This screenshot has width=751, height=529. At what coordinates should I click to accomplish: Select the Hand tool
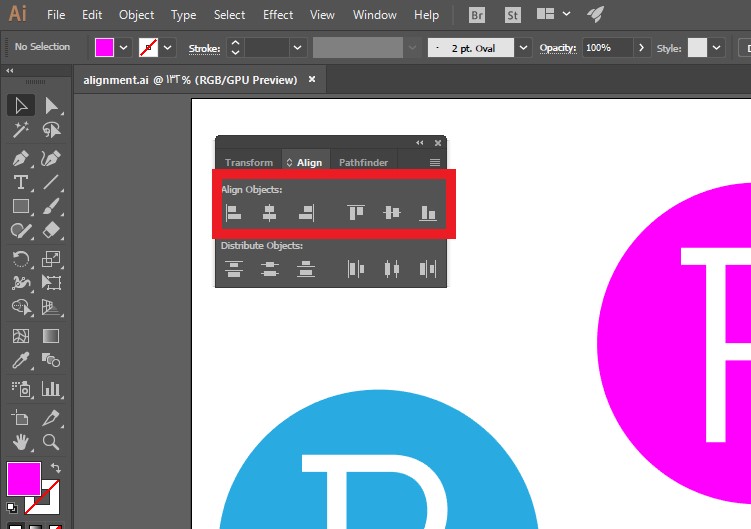(x=21, y=442)
